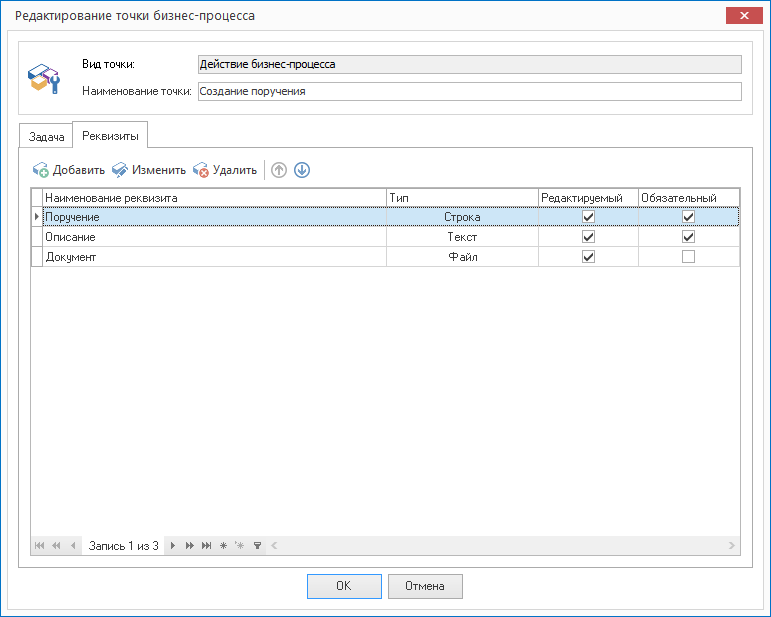Click the Текст type cell

462,237
